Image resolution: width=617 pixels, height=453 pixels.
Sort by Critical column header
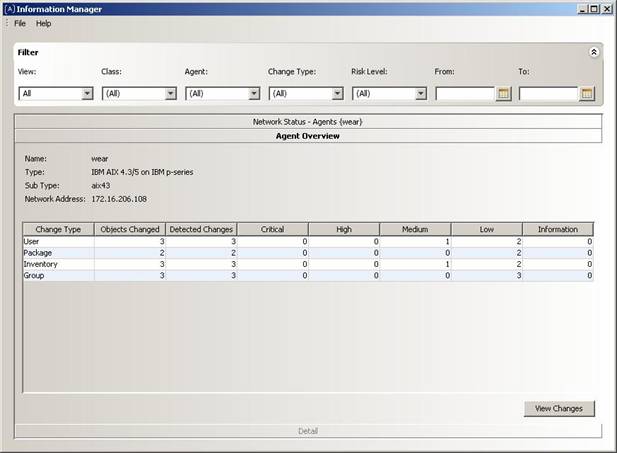click(x=272, y=229)
